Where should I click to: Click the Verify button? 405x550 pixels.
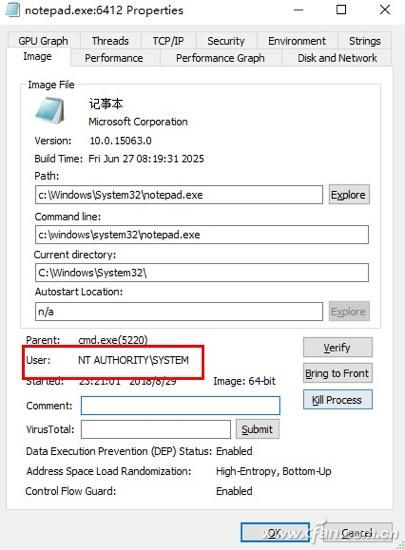pos(337,347)
